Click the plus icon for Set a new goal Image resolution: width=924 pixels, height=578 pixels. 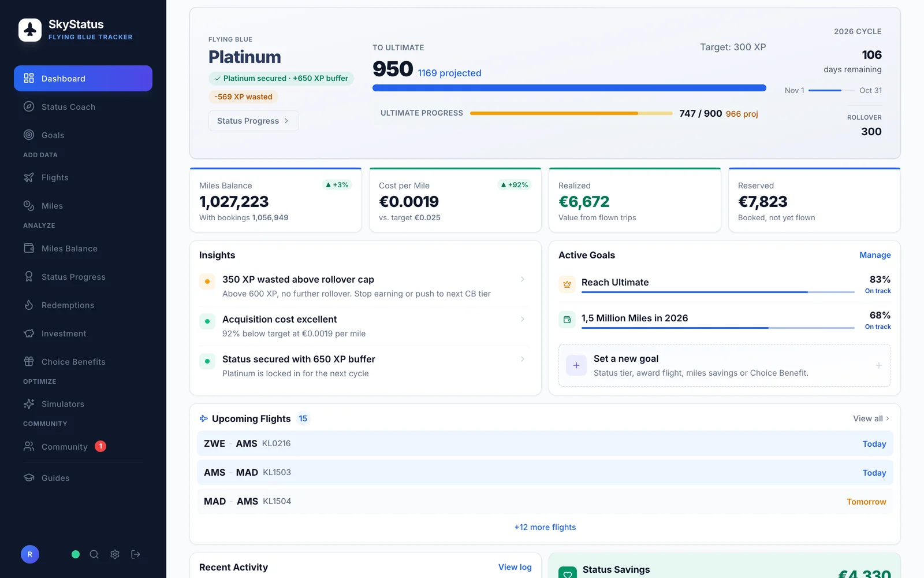[576, 365]
